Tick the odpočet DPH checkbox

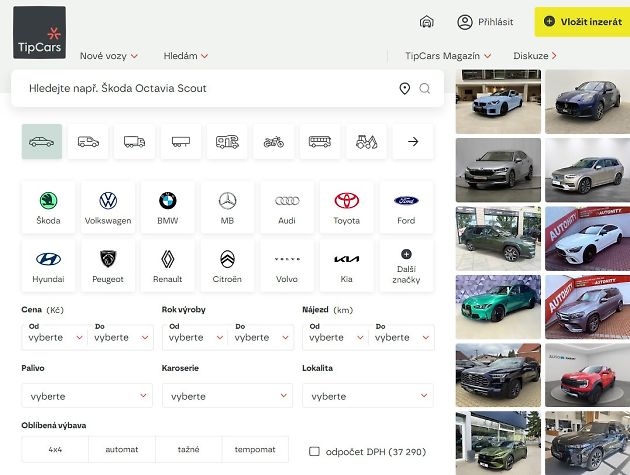tap(314, 451)
